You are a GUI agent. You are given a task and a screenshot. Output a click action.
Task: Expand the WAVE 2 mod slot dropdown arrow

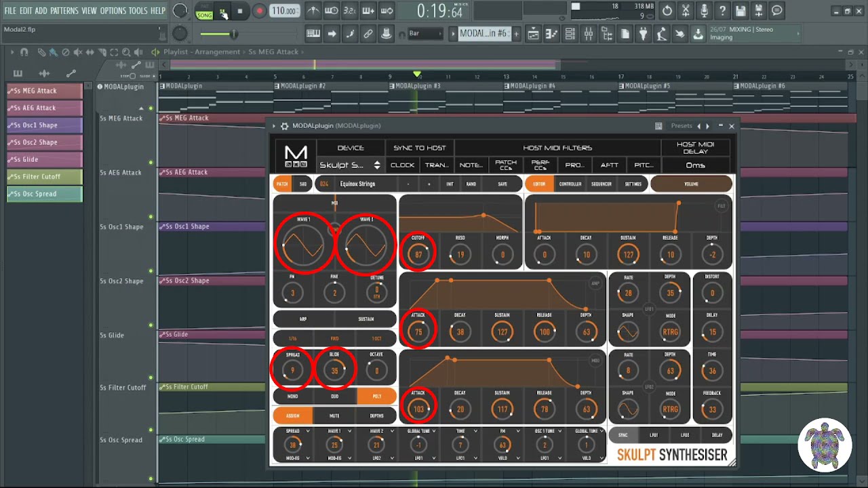point(392,431)
